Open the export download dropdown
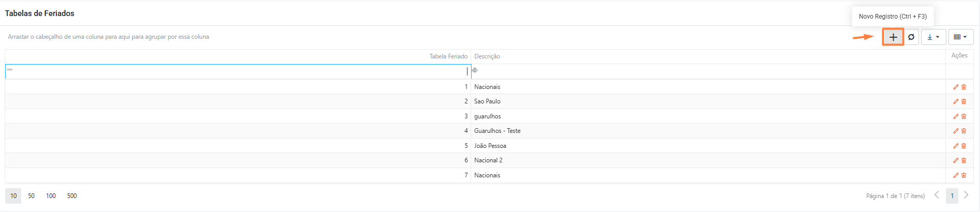The width and height of the screenshot is (980, 212). point(933,37)
